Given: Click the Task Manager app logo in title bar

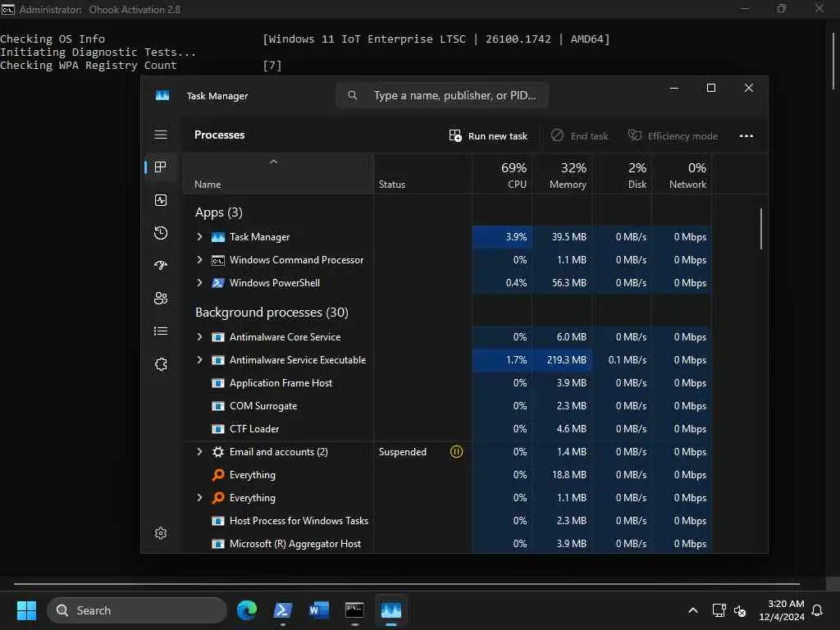Looking at the screenshot, I should tap(162, 95).
